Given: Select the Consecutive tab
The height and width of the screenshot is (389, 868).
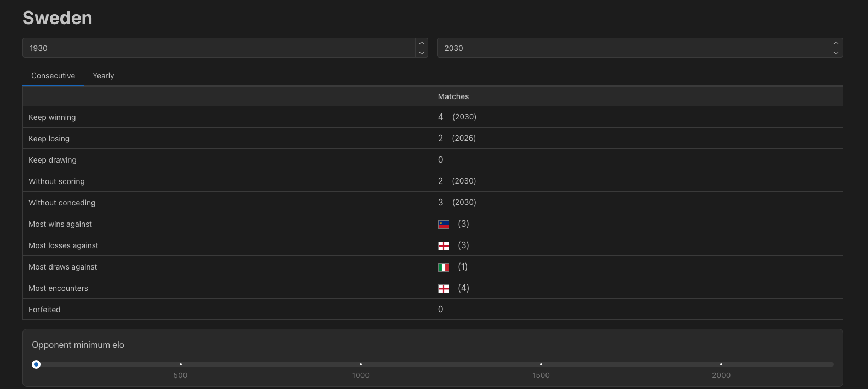Looking at the screenshot, I should 53,76.
